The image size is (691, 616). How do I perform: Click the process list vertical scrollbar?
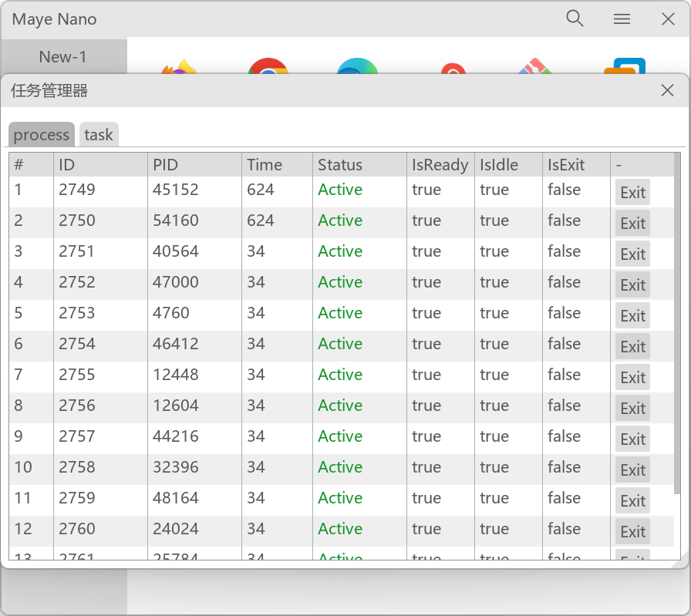click(677, 324)
